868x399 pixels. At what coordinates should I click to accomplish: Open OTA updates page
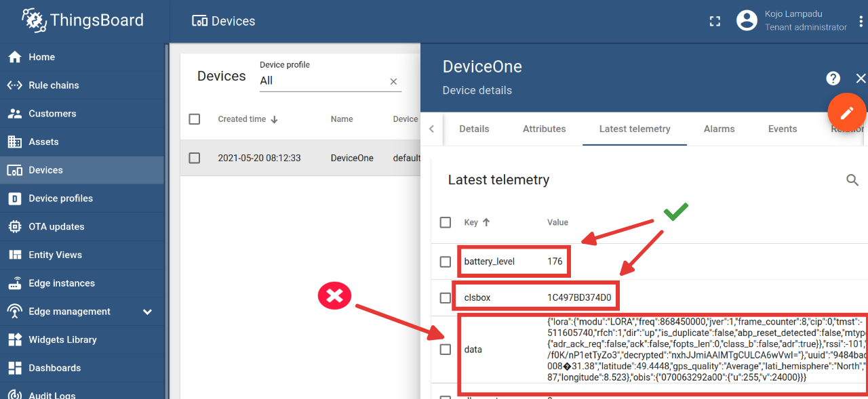pyautogui.click(x=81, y=227)
